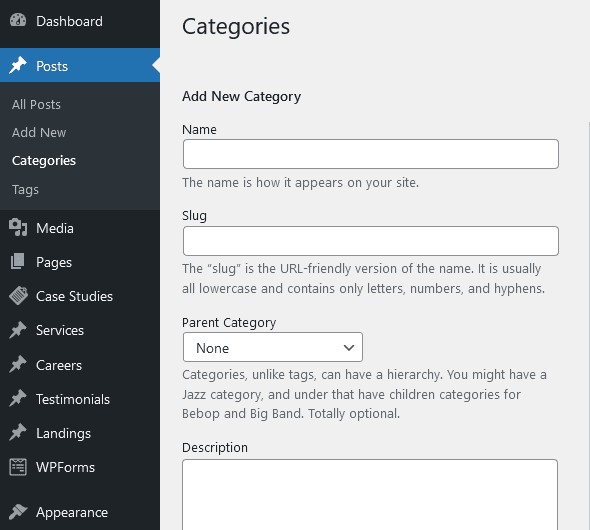Click the Categories page title
This screenshot has height=530, width=590.
(236, 26)
